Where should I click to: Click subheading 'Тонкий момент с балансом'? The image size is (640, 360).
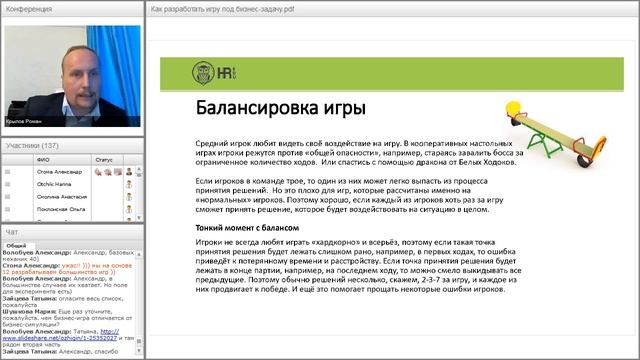point(247,228)
